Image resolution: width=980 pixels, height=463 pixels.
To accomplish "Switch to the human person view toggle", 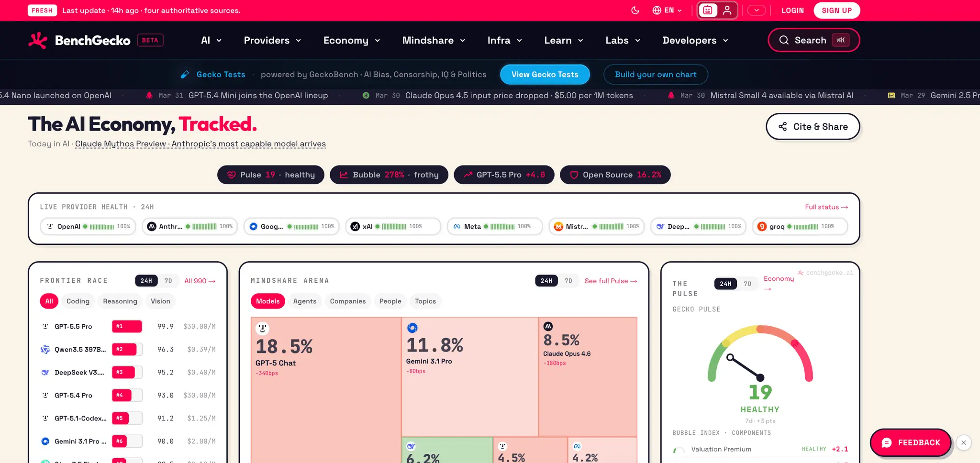I will [x=727, y=11].
